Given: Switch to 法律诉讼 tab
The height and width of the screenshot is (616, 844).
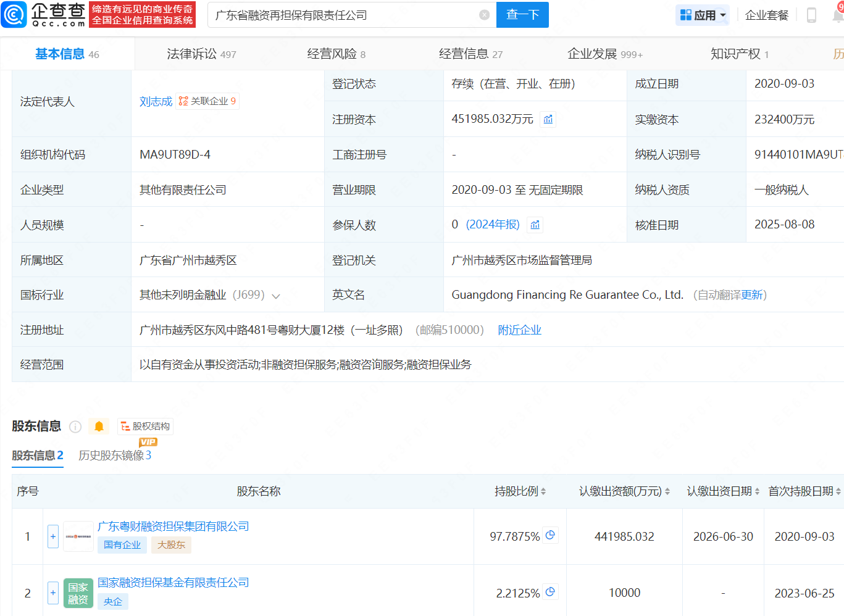Looking at the screenshot, I should coord(201,54).
